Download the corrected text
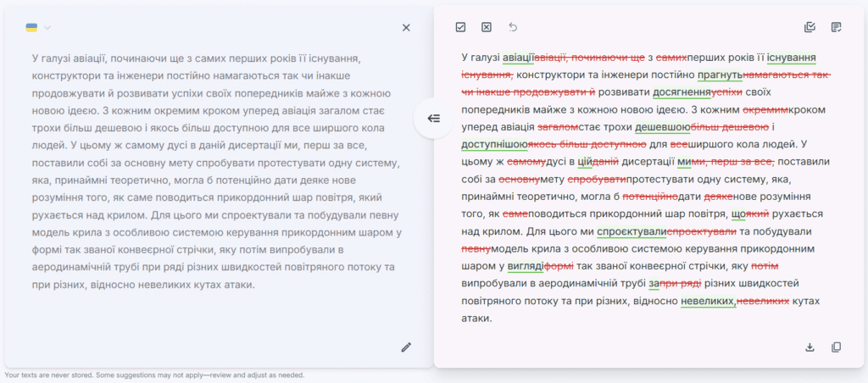This screenshot has width=868, height=383. (x=810, y=347)
